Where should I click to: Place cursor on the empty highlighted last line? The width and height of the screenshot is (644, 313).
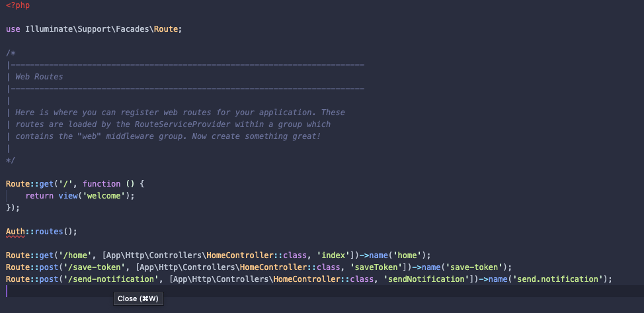325,291
